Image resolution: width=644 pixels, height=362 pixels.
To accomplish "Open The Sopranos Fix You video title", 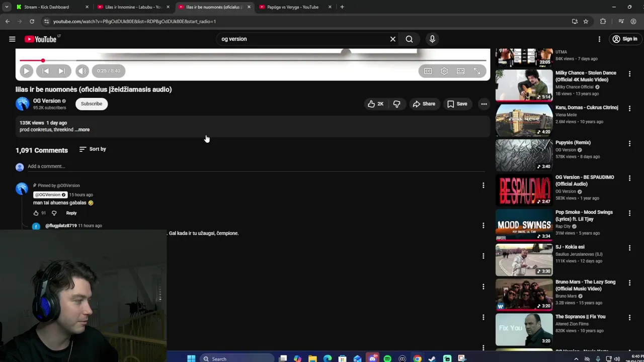I will (x=580, y=317).
